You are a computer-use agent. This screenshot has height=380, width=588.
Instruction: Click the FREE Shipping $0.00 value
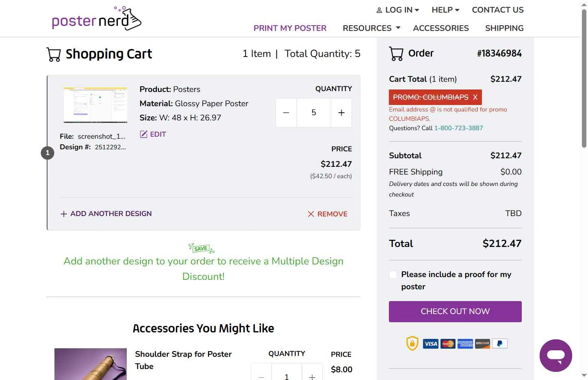(x=511, y=172)
